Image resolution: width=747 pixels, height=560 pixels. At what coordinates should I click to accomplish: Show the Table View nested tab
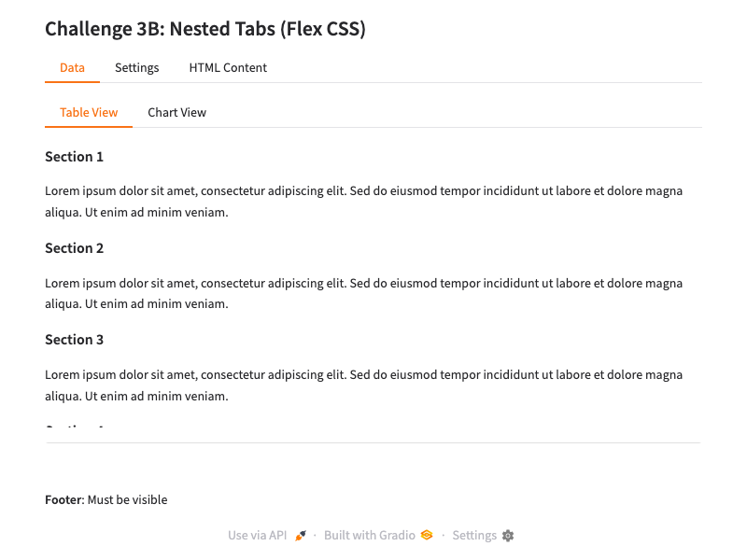click(x=89, y=113)
